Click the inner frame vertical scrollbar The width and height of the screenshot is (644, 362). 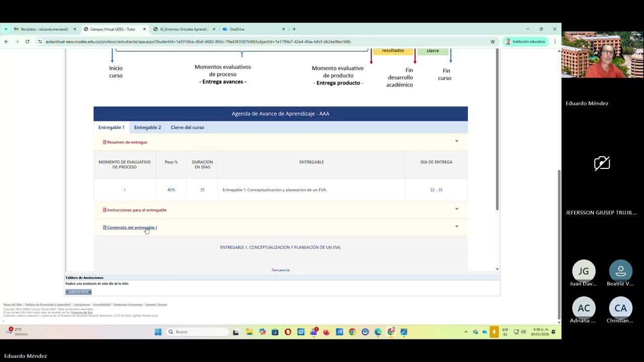(x=497, y=131)
